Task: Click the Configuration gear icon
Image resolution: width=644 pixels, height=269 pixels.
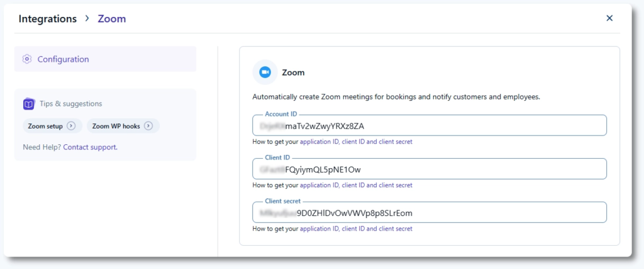Action: [26, 59]
